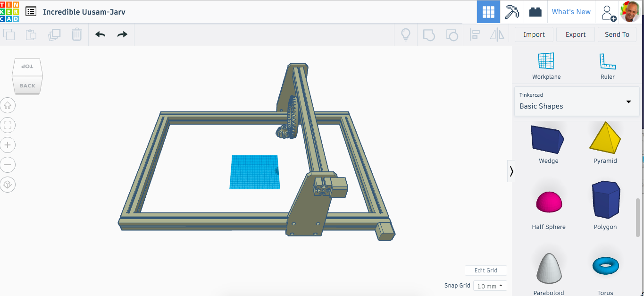This screenshot has height=296, width=644.
Task: Export the current design
Action: (575, 34)
